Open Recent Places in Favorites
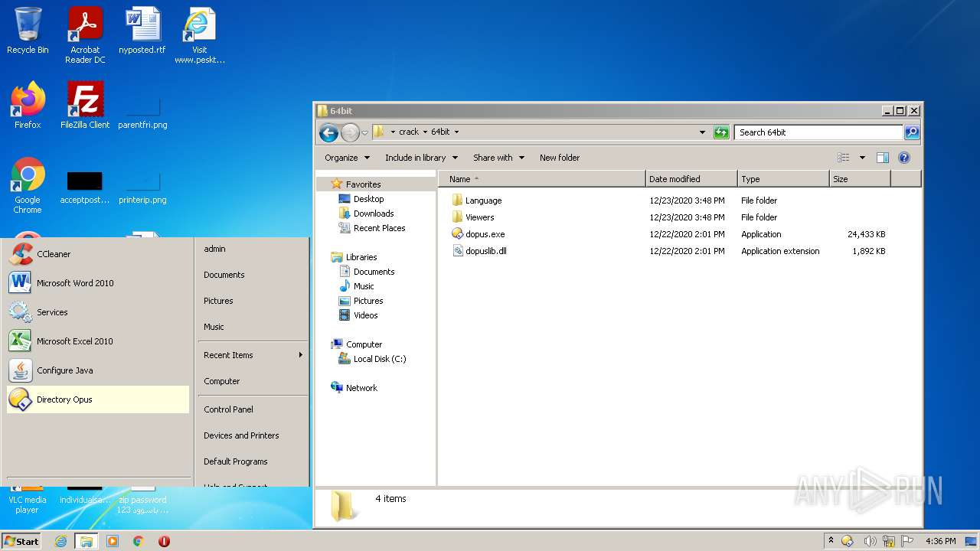The width and height of the screenshot is (980, 551). [372, 228]
